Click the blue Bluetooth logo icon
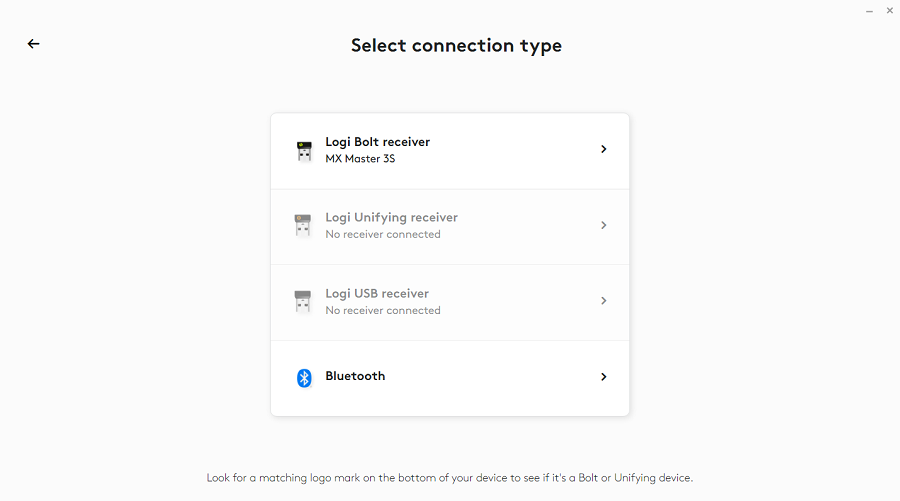The height and width of the screenshot is (501, 900). (x=304, y=377)
